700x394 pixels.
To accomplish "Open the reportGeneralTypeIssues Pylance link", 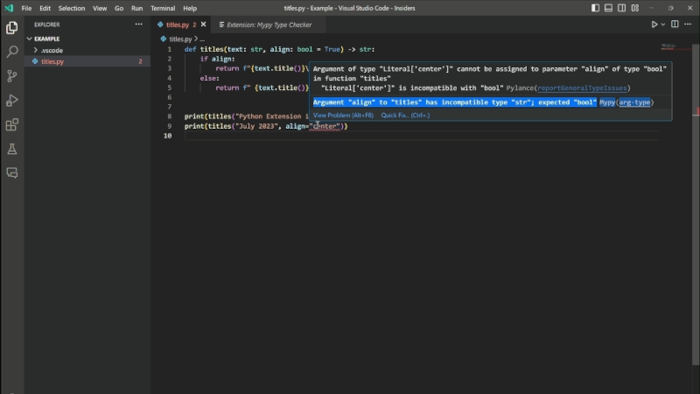I will [x=582, y=88].
